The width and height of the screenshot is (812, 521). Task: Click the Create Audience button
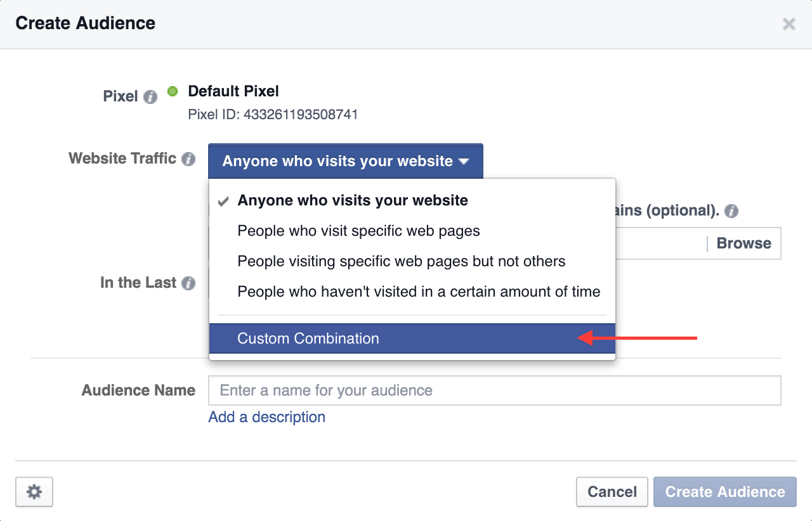(x=724, y=492)
